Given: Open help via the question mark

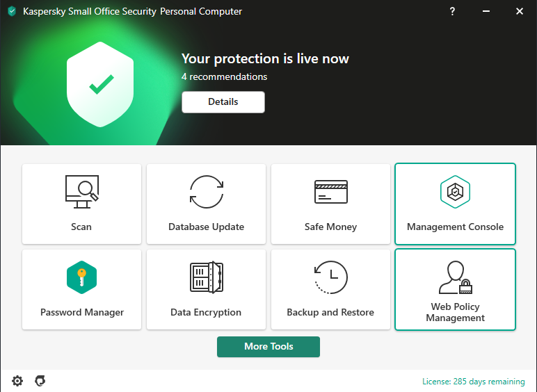Looking at the screenshot, I should pyautogui.click(x=452, y=12).
